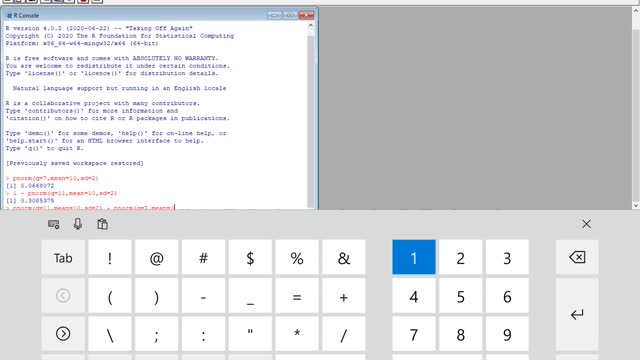Tap the number 6 key
Image resolution: width=640 pixels, height=360 pixels.
(x=507, y=296)
